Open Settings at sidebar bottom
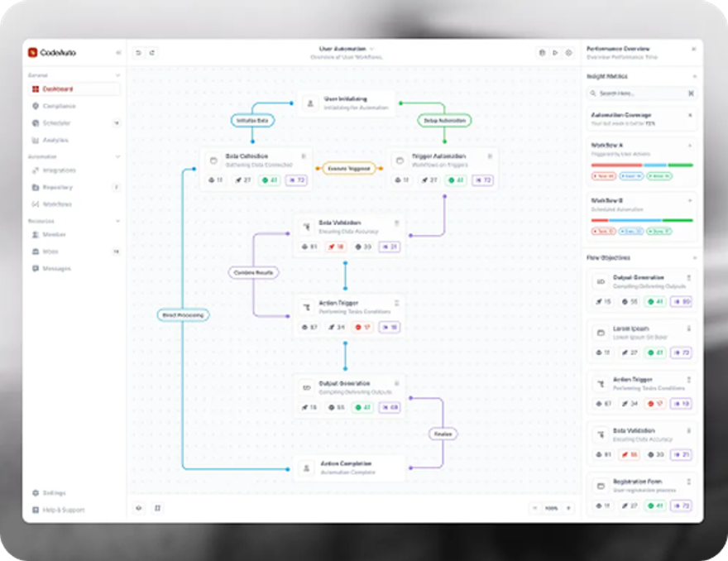 [49, 492]
